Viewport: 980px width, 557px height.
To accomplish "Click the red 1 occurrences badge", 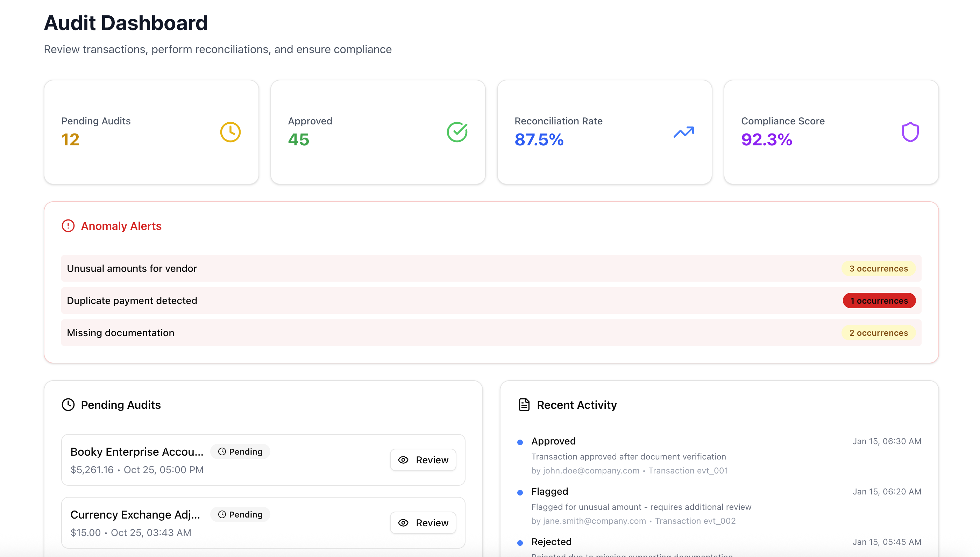I will [879, 301].
